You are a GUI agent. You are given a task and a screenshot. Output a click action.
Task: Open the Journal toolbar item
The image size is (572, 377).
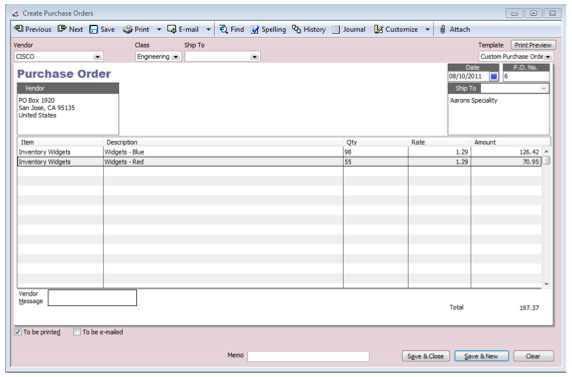coord(349,29)
